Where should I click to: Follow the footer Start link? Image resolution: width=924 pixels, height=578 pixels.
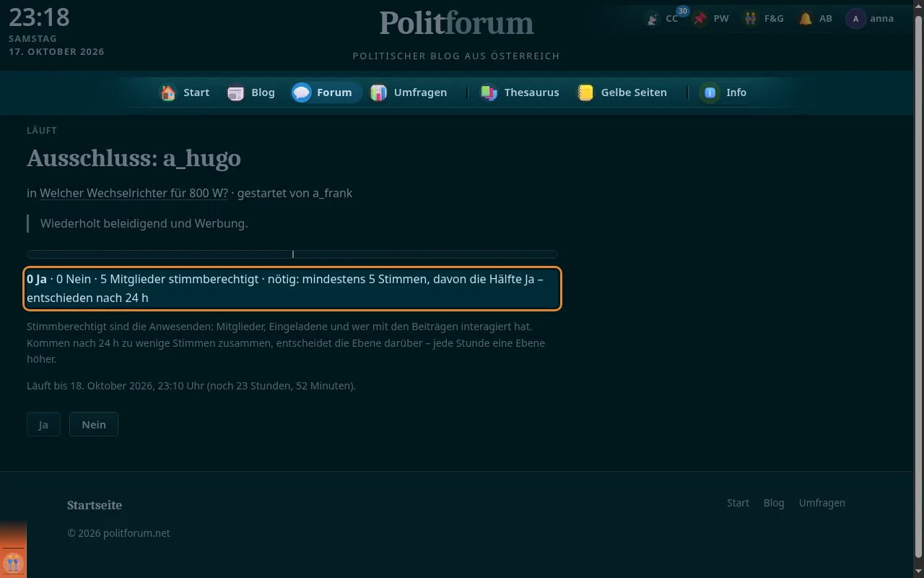pyautogui.click(x=738, y=503)
